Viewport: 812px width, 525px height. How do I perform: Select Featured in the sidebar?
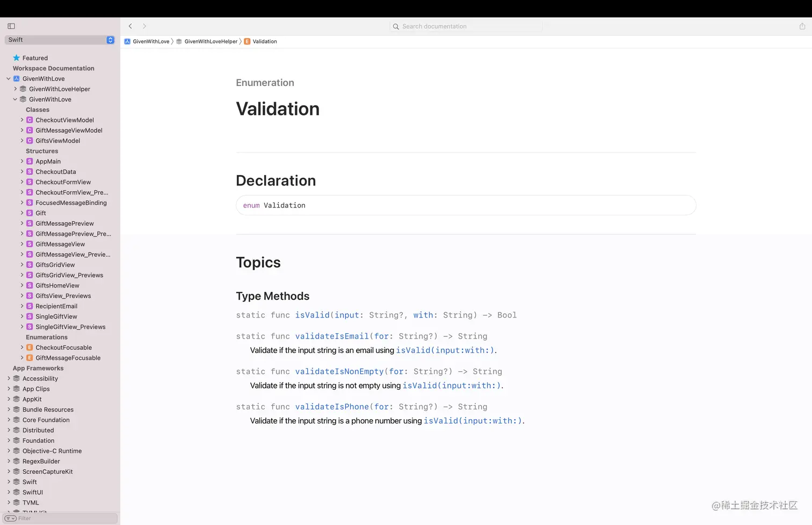pyautogui.click(x=35, y=58)
